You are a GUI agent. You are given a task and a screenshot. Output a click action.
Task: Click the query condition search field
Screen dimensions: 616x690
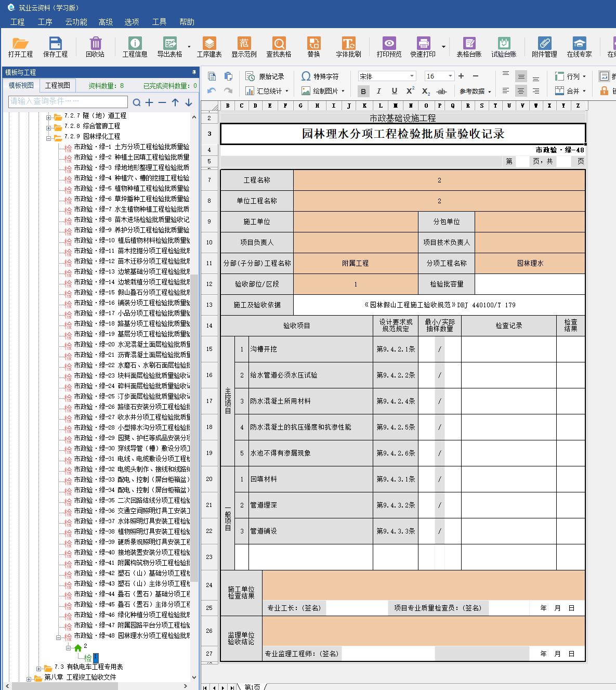click(68, 101)
